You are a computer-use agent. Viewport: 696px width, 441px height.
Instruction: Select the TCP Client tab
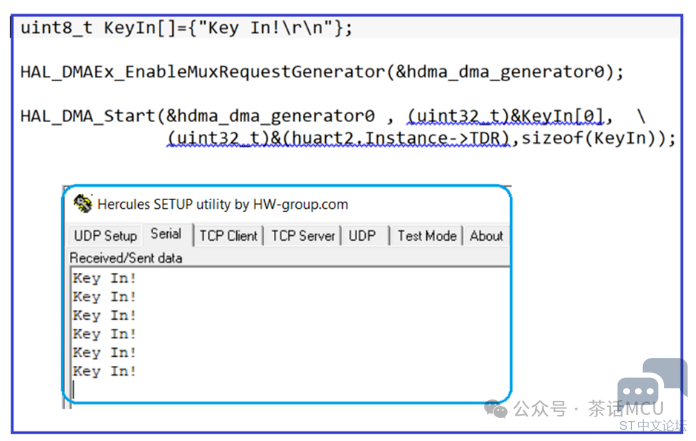228,236
